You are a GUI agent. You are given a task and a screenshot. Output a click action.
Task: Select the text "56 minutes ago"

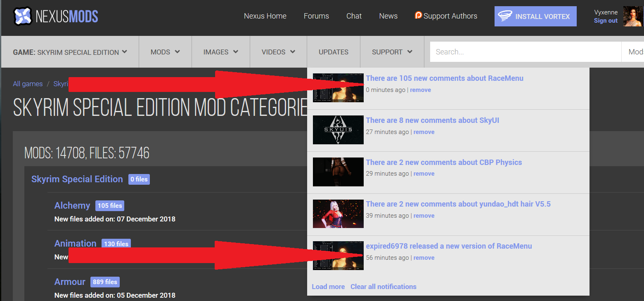[387, 258]
